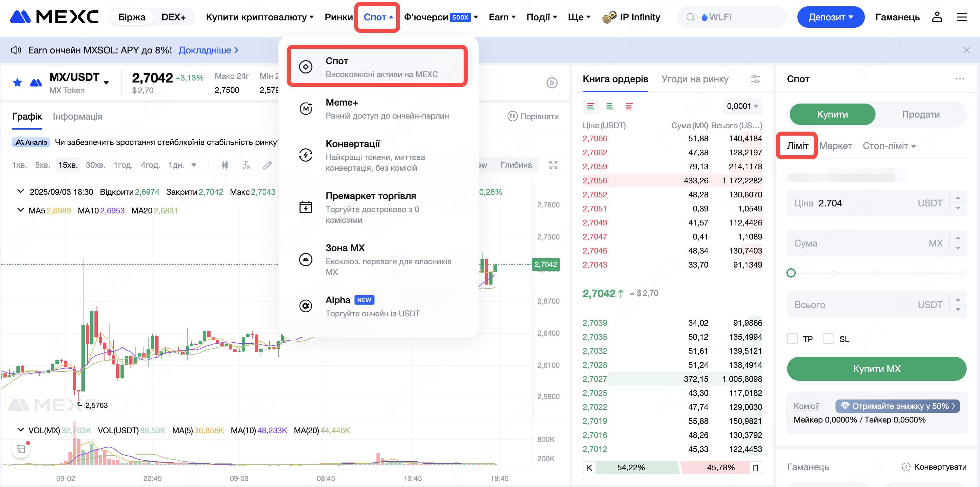Click the Сума MX input field
This screenshot has height=487, width=980.
(868, 243)
